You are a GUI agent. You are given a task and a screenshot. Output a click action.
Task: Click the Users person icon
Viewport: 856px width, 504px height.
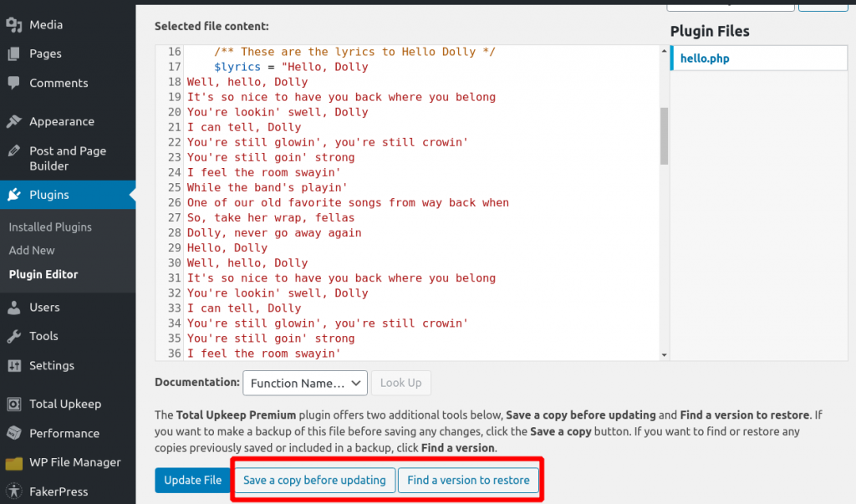tap(14, 308)
